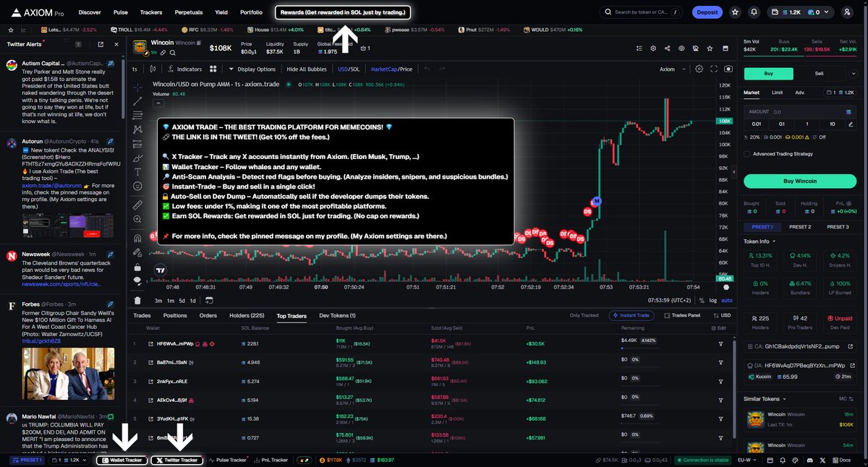Select the Limit order tab
The height and width of the screenshot is (467, 868).
click(x=777, y=93)
